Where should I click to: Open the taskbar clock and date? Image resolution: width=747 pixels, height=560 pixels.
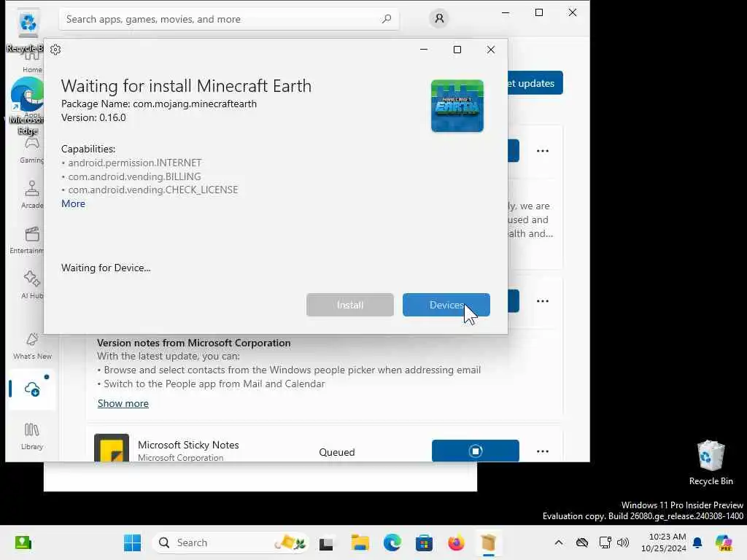(663, 542)
